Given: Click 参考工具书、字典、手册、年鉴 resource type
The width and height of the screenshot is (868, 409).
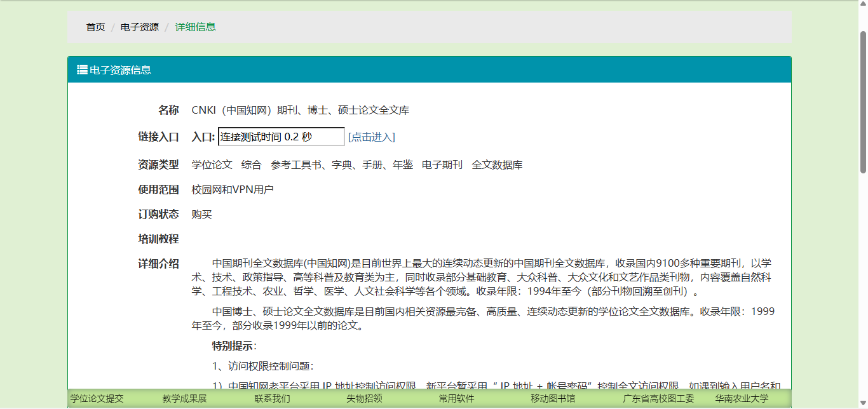Looking at the screenshot, I should [x=342, y=164].
